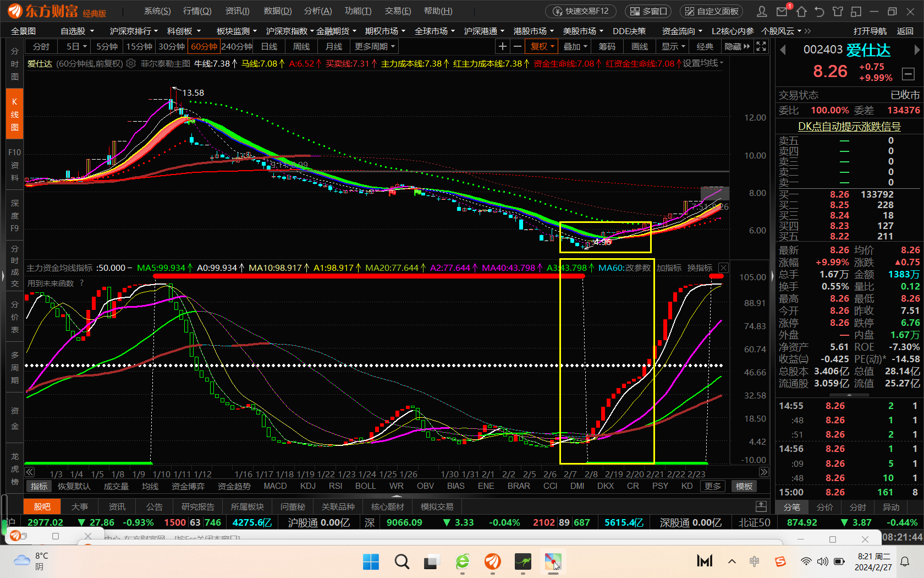Click the fullscreen chart icon
The height and width of the screenshot is (578, 924).
point(761,47)
